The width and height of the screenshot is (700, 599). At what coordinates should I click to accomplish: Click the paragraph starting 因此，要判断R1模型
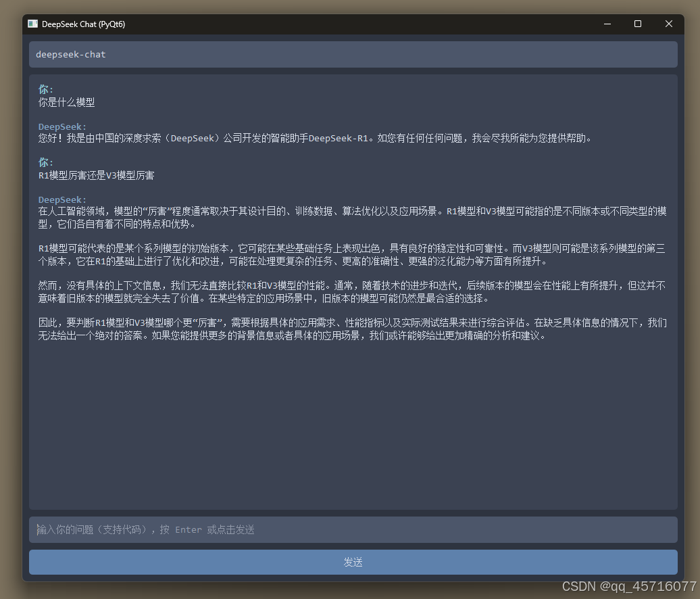coord(352,329)
